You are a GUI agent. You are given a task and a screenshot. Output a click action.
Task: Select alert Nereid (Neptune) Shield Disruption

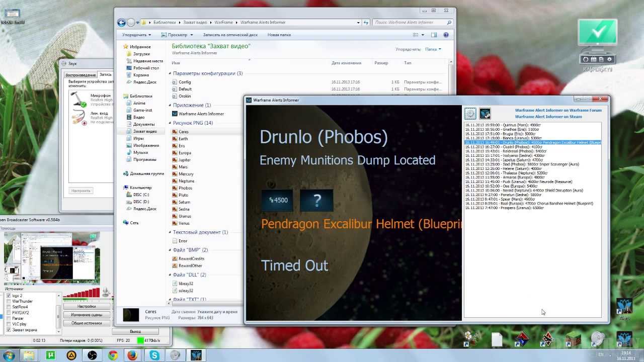(524, 190)
